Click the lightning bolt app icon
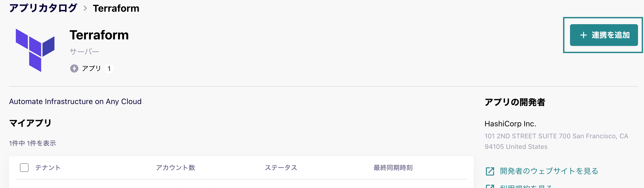 [x=74, y=68]
